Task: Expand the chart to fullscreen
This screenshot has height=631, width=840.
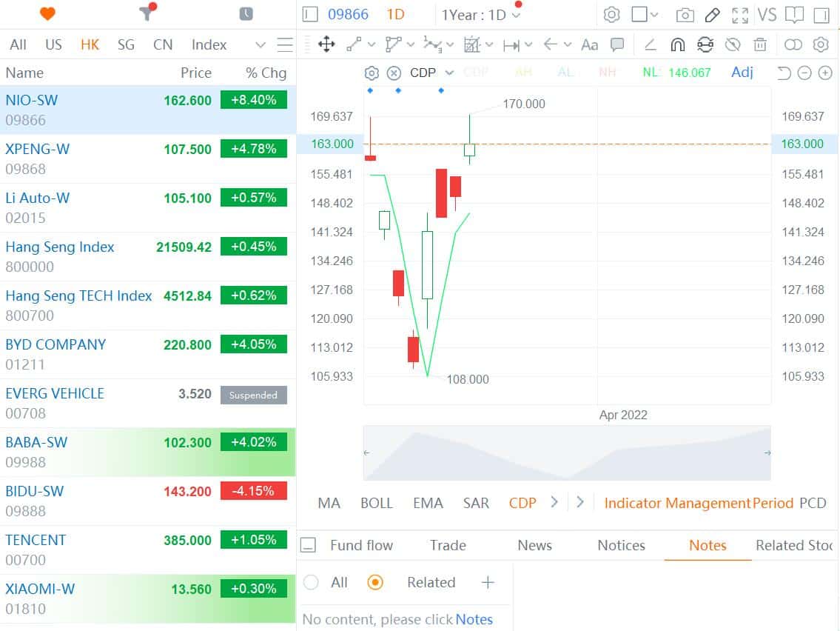Action: pyautogui.click(x=739, y=14)
